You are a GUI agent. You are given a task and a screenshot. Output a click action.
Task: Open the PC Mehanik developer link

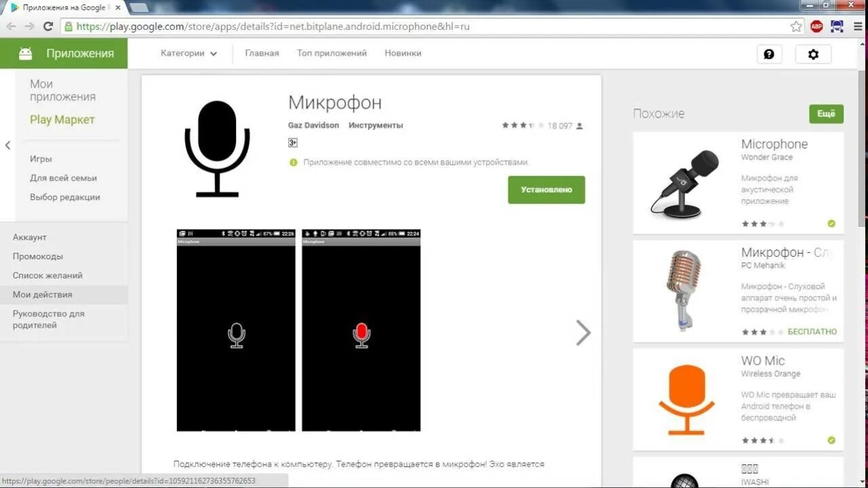[763, 266]
